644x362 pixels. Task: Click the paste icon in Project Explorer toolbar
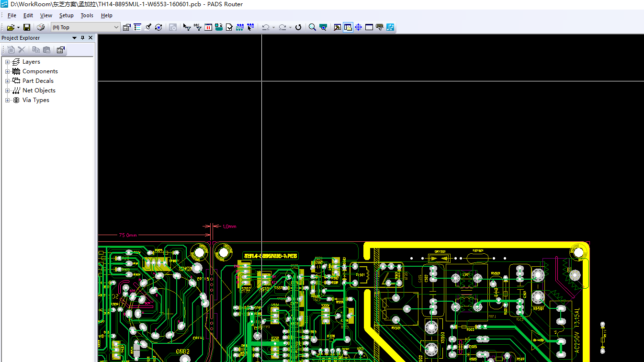point(46,49)
